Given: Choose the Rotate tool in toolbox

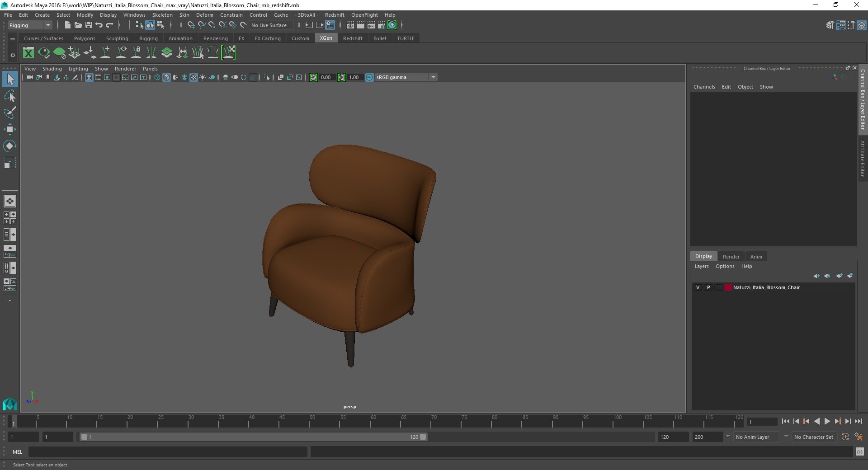Looking at the screenshot, I should pos(9,146).
